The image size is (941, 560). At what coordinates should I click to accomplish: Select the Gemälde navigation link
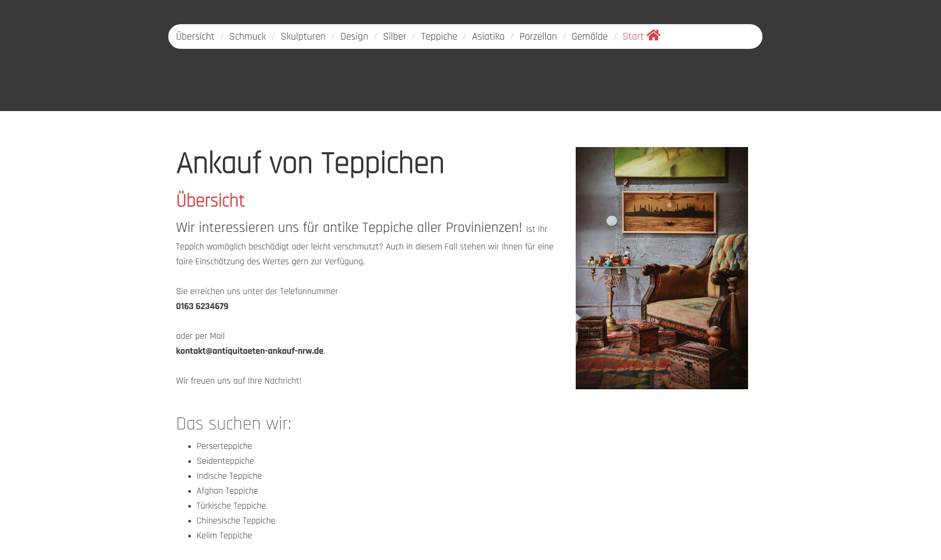tap(590, 37)
